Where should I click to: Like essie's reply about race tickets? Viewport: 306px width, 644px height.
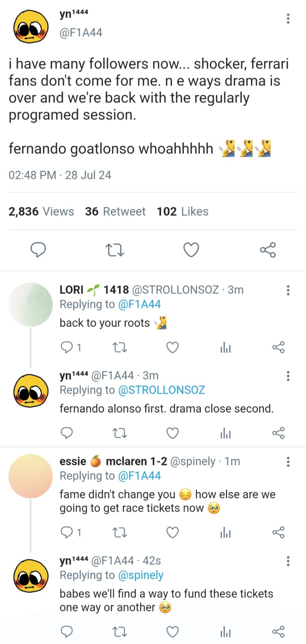172,533
